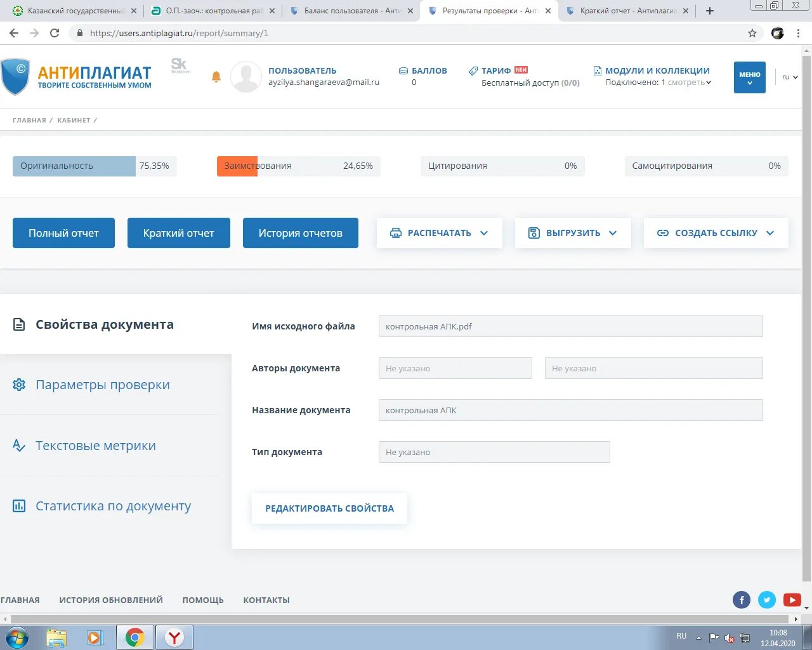Screen dimensions: 812x650
Task: Click Краткий отчет button
Action: 179,233
